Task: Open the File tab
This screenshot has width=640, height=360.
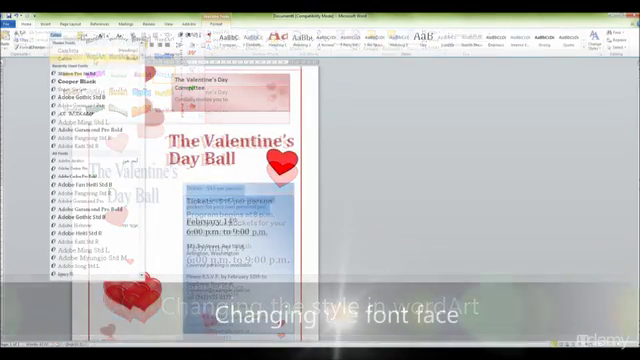Action: [7, 24]
